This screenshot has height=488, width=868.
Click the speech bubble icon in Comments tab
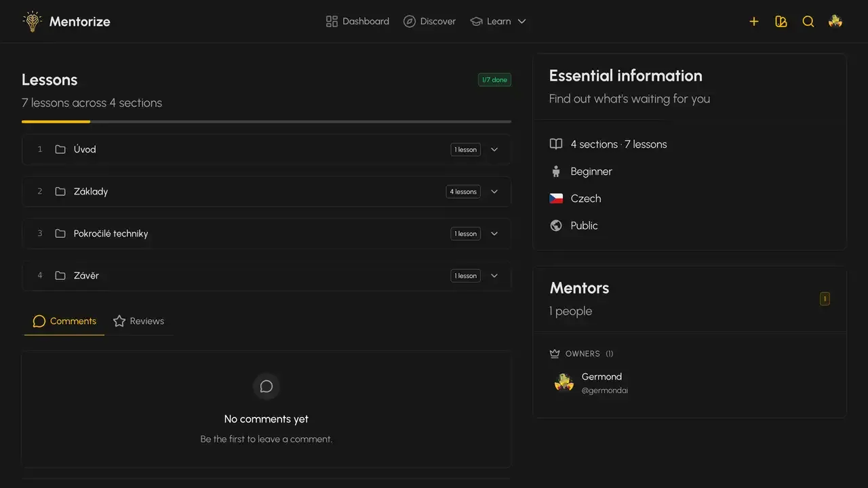[x=39, y=321]
